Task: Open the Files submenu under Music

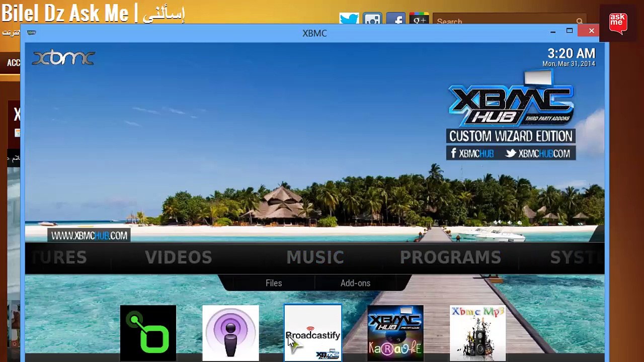Action: [274, 283]
